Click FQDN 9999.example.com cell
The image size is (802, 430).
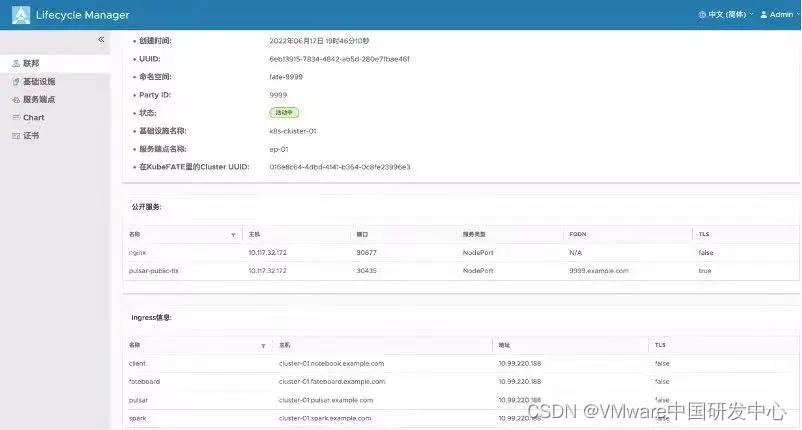[x=599, y=270]
